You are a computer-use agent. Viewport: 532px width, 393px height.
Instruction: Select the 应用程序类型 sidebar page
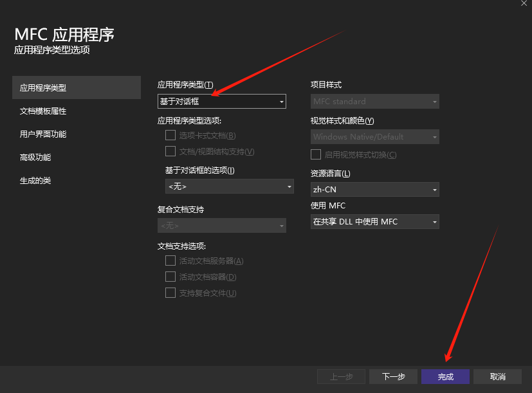tap(77, 87)
